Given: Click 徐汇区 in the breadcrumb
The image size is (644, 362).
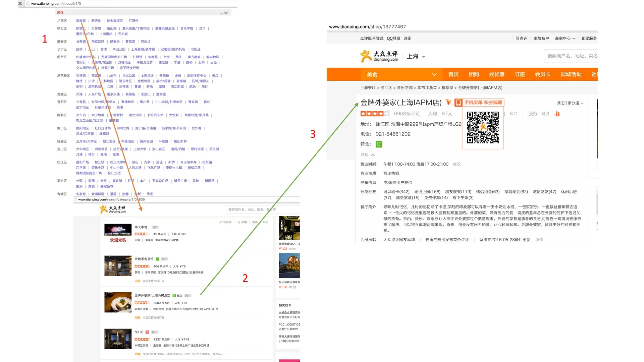Looking at the screenshot, I should tap(386, 88).
